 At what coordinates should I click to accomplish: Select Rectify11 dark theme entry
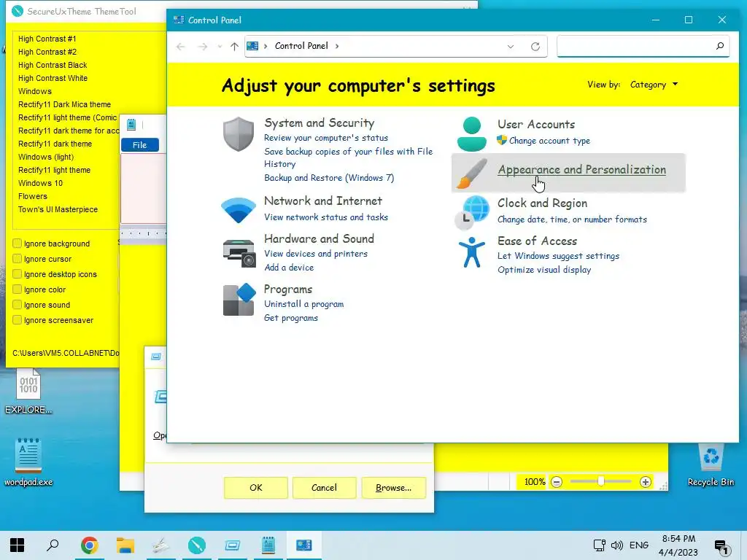click(55, 144)
